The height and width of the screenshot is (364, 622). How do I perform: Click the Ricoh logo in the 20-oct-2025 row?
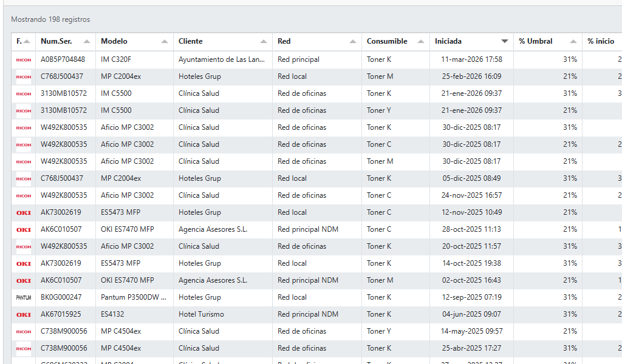tap(24, 247)
